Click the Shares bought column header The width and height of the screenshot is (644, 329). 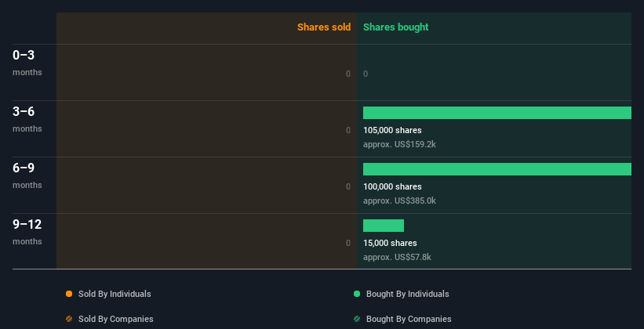tap(395, 27)
